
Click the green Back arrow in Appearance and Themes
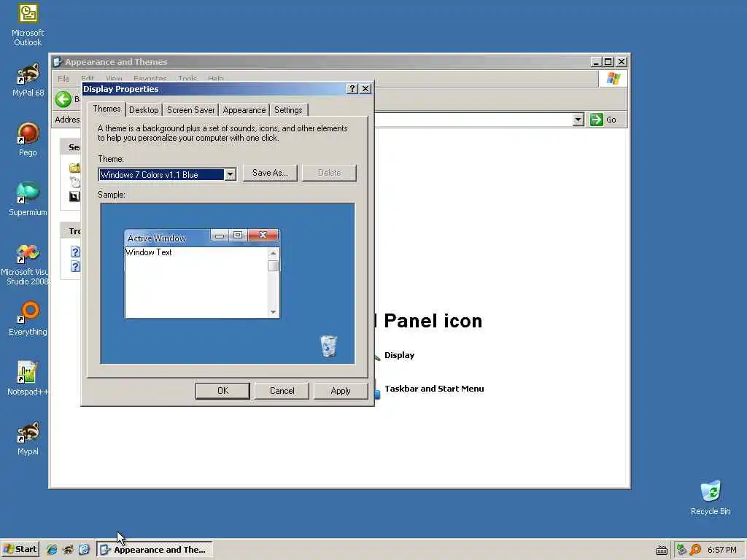63,99
